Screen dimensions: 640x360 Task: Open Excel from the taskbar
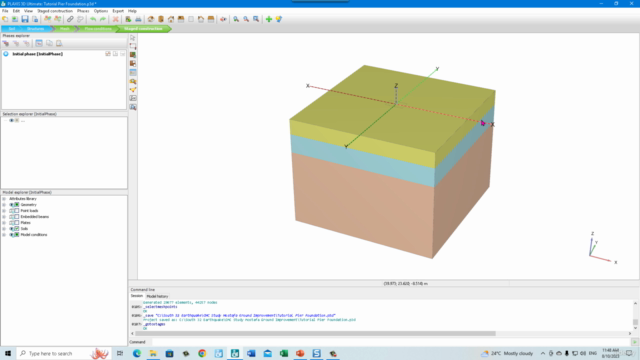284,353
